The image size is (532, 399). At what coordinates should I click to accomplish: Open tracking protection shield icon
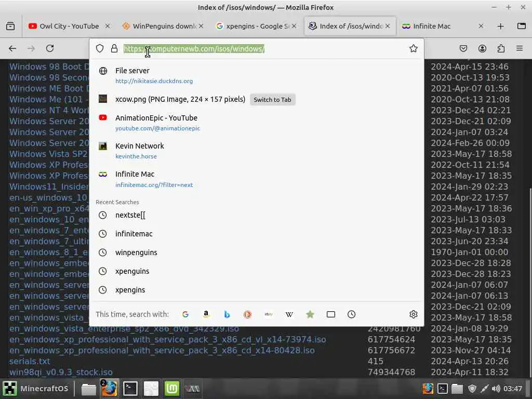100,48
